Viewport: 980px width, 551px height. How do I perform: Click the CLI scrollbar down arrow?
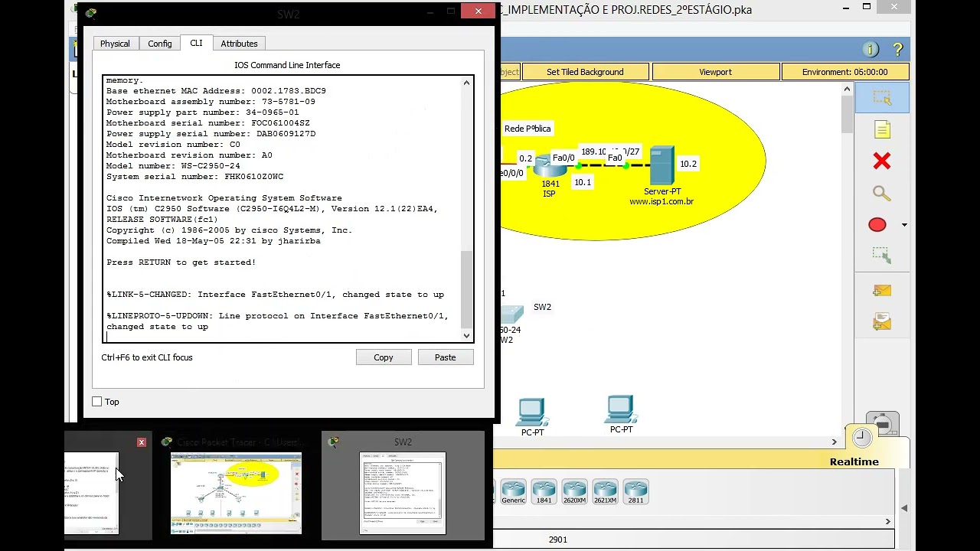(x=467, y=335)
